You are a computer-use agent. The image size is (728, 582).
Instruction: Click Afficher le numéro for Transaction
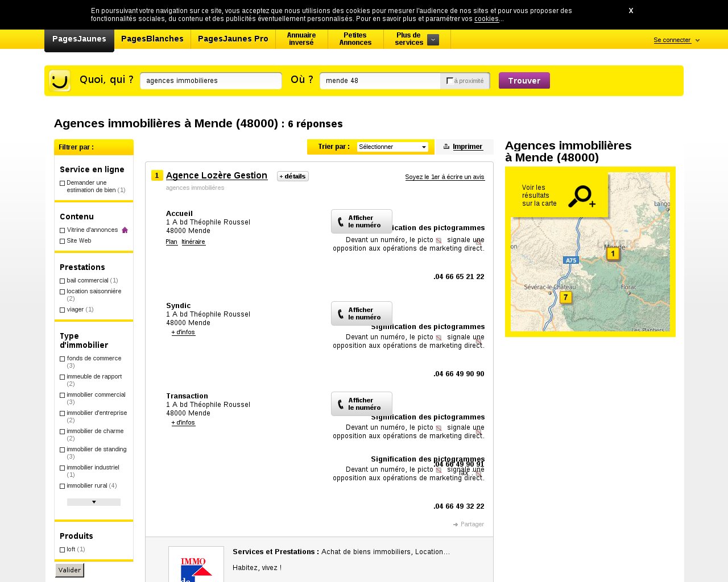pos(362,404)
